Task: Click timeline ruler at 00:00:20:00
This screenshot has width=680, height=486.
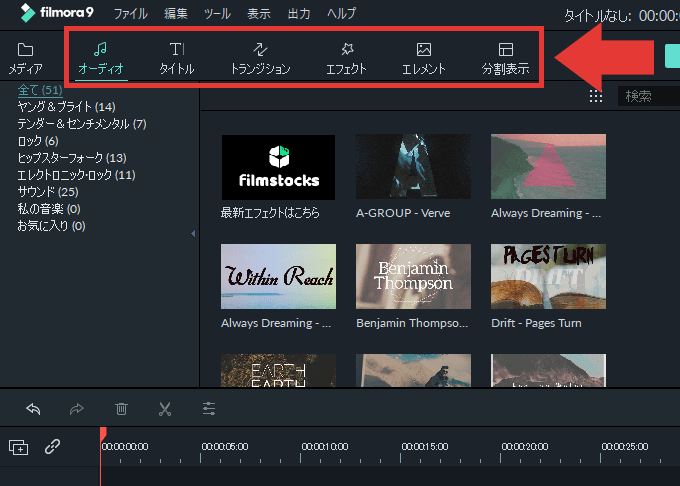Action: click(525, 447)
